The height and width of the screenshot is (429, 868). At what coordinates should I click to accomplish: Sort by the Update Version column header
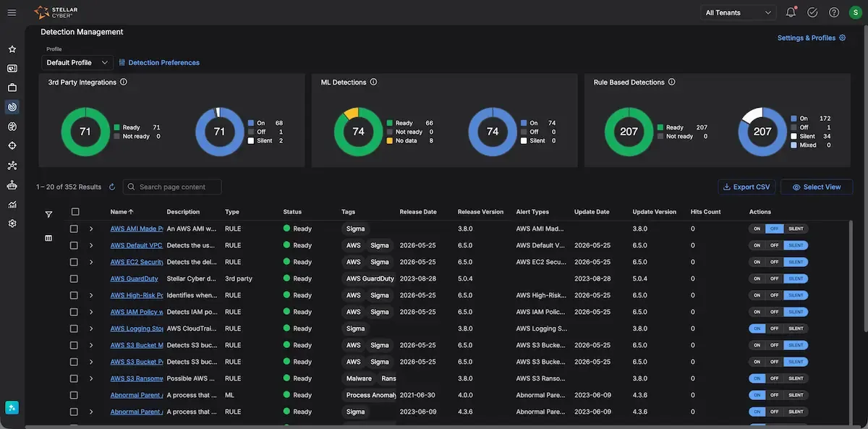click(654, 212)
